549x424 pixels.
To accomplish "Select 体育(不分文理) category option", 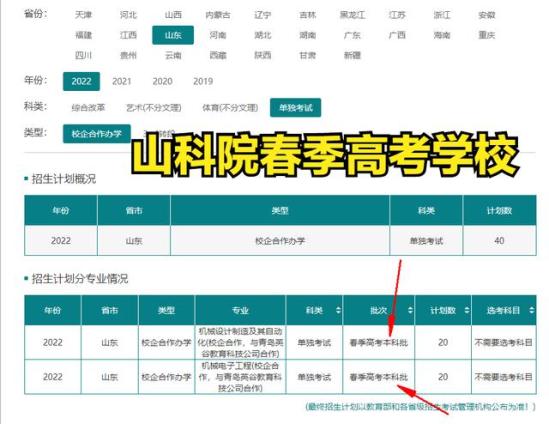I will click(230, 107).
